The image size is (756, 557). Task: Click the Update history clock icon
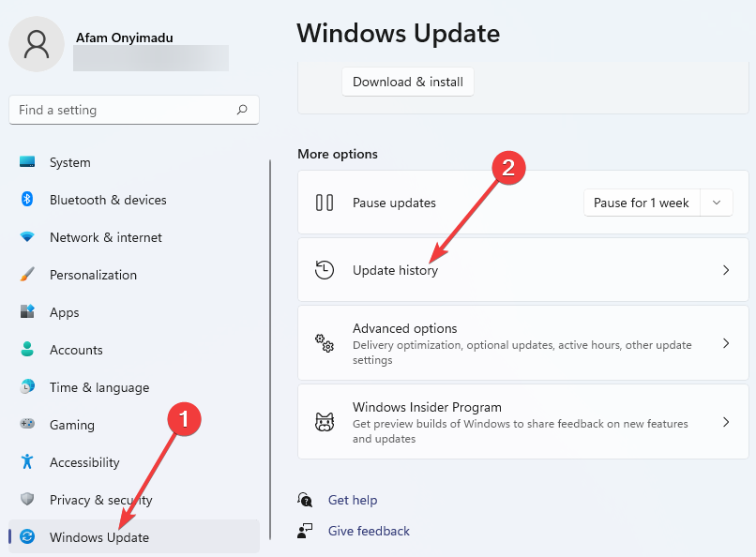[x=325, y=270]
